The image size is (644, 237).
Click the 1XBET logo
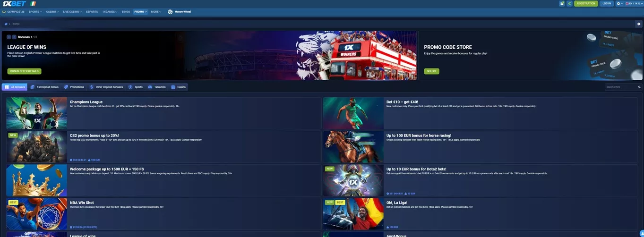coord(14,3)
